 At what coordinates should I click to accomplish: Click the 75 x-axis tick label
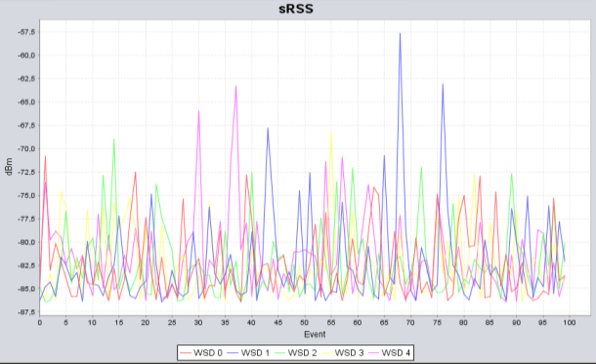point(437,323)
